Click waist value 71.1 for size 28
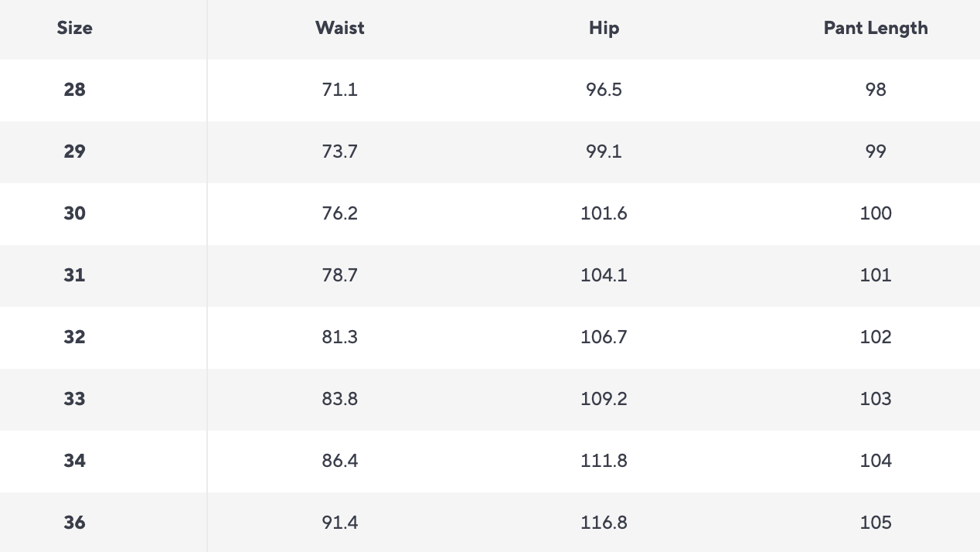Screen dimensions: 980x552 (x=339, y=90)
